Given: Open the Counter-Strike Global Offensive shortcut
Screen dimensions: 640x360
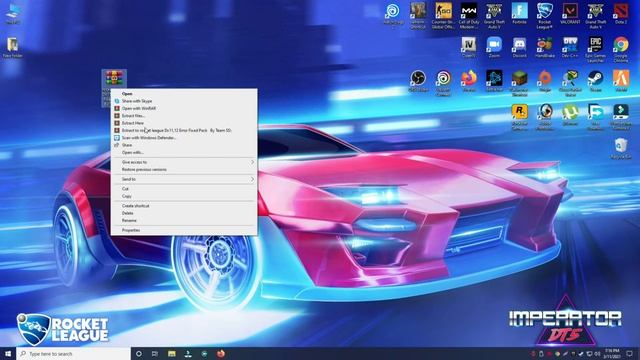Looking at the screenshot, I should coord(443,16).
